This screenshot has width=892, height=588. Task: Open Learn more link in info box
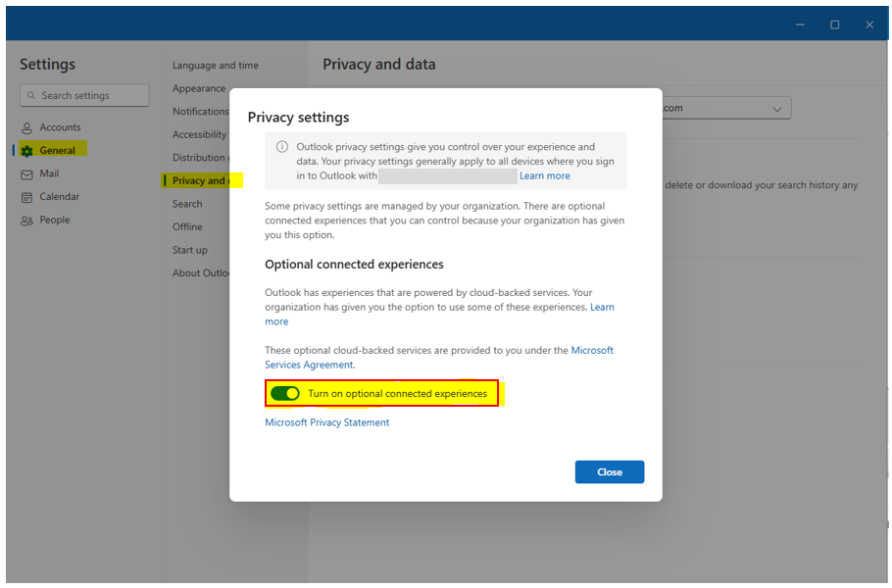[x=544, y=175]
